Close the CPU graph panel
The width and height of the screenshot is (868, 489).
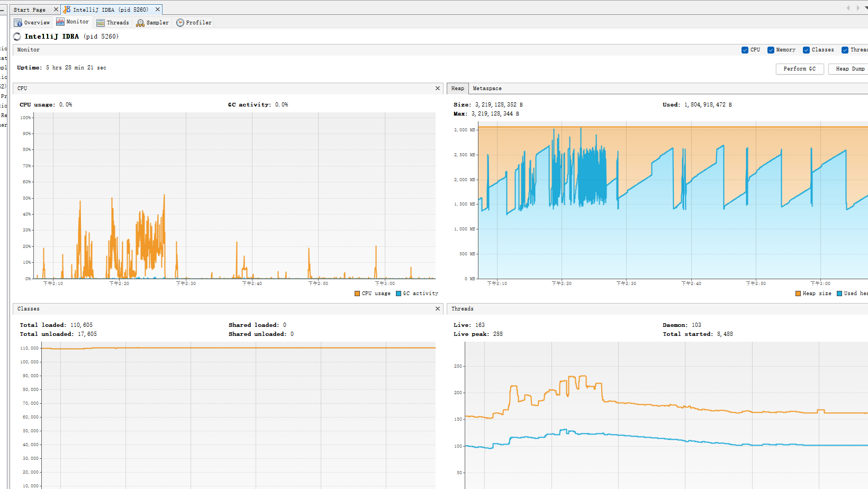(x=438, y=88)
